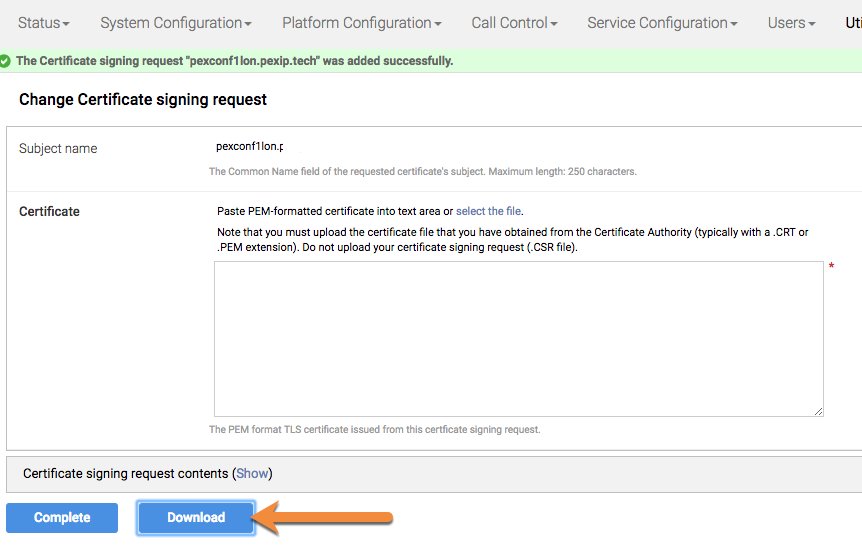Click the 'select the file' link
Image resolution: width=862 pixels, height=551 pixels.
coord(488,211)
